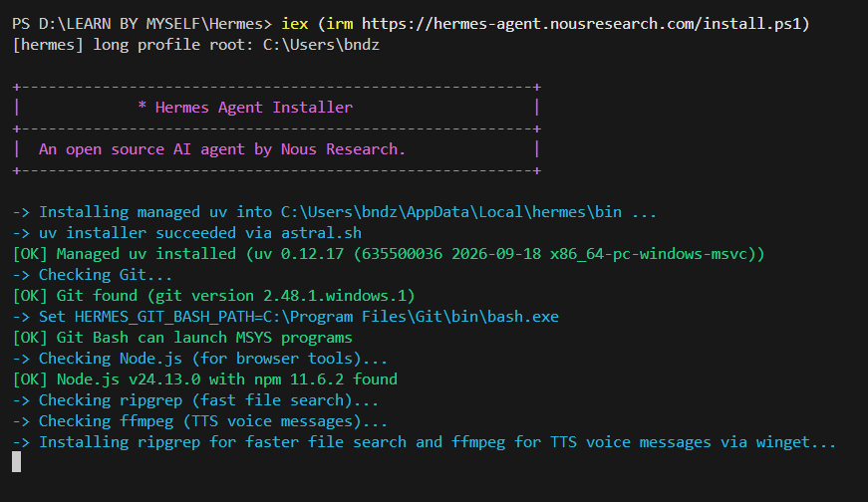Click the Nous Research tagline text
Image resolution: width=868 pixels, height=502 pixels.
click(222, 149)
